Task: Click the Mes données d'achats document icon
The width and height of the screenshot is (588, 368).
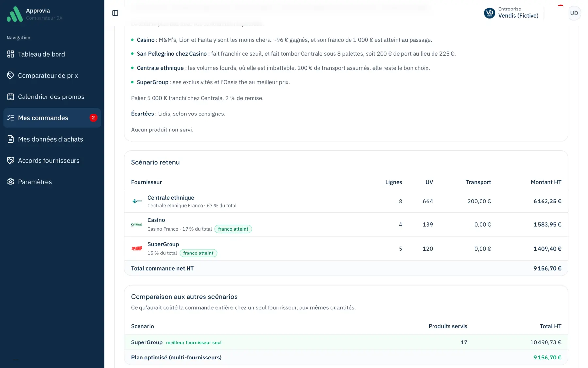Action: pos(10,139)
